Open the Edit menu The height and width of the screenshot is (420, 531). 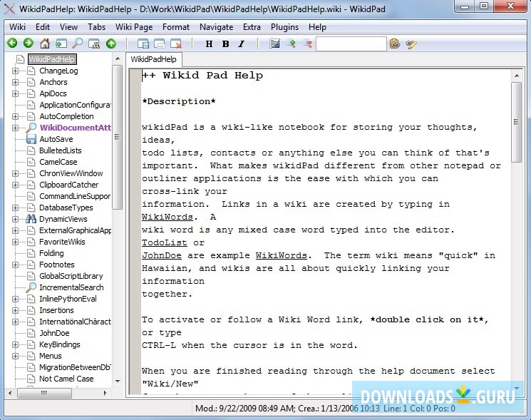point(43,27)
